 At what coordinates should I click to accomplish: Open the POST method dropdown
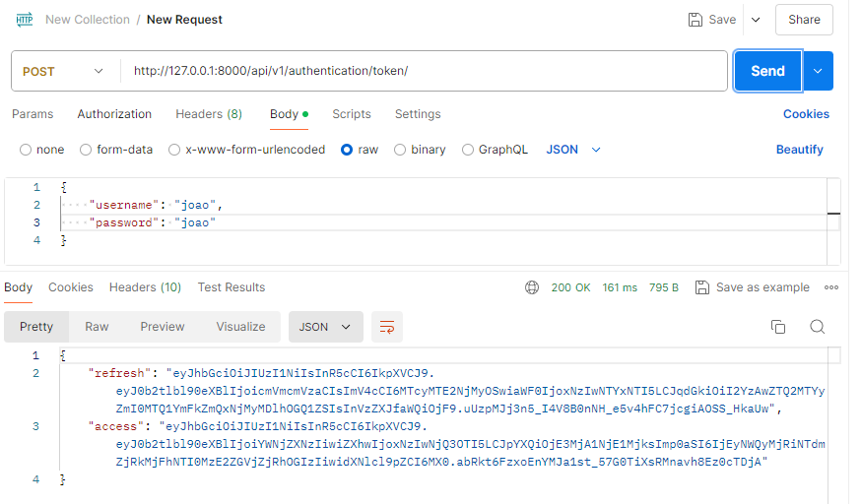pos(63,71)
